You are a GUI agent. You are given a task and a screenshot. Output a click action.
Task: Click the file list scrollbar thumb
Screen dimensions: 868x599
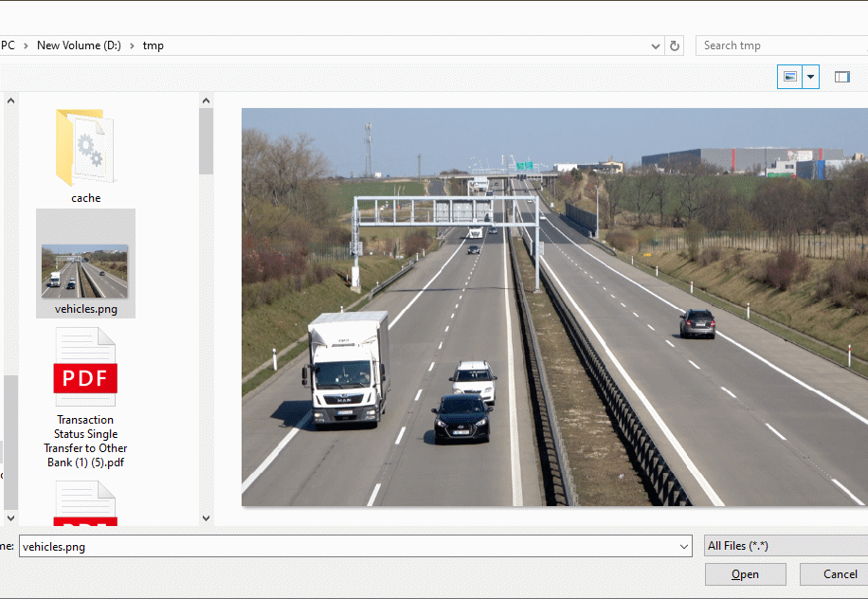coord(206,141)
